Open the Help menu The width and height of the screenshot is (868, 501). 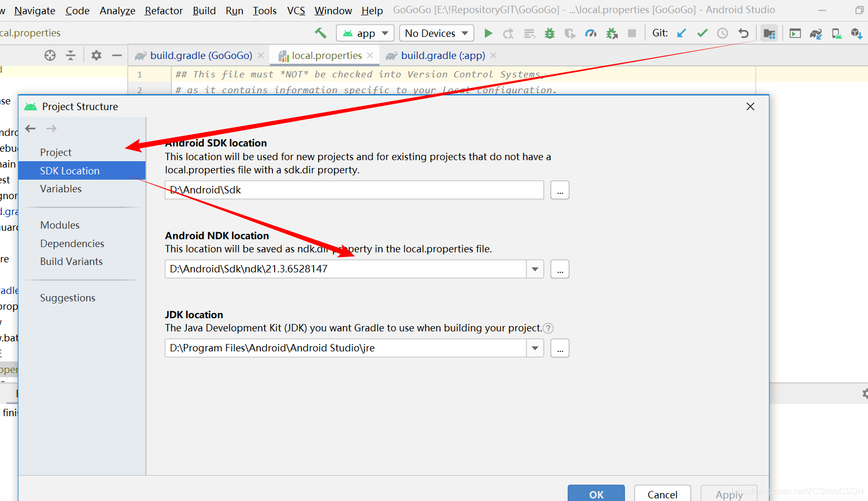click(372, 11)
